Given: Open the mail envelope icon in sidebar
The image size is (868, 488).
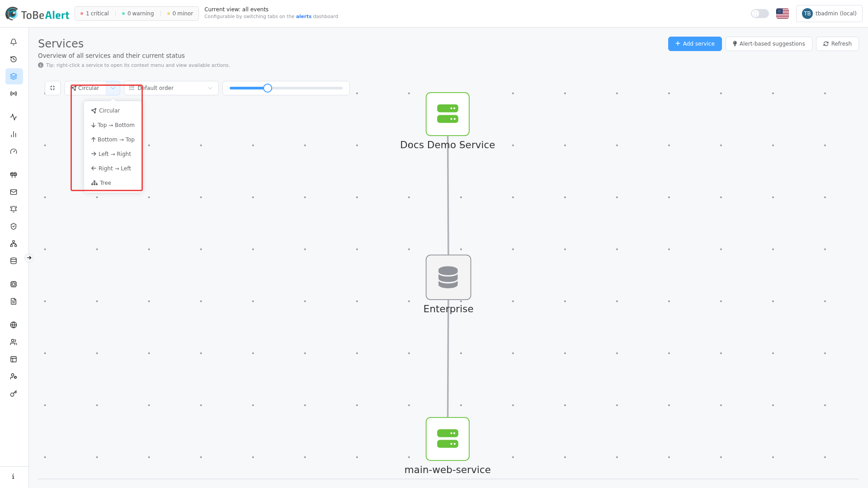Looking at the screenshot, I should [14, 192].
